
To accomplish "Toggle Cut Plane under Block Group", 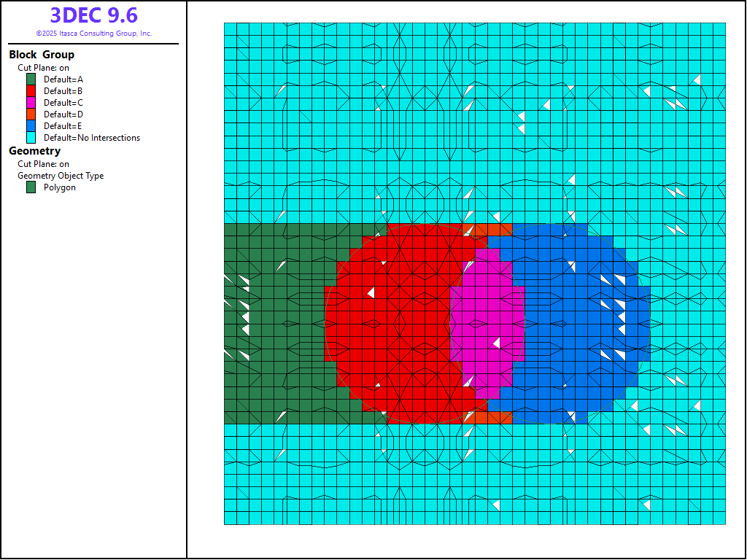I will pyautogui.click(x=43, y=67).
